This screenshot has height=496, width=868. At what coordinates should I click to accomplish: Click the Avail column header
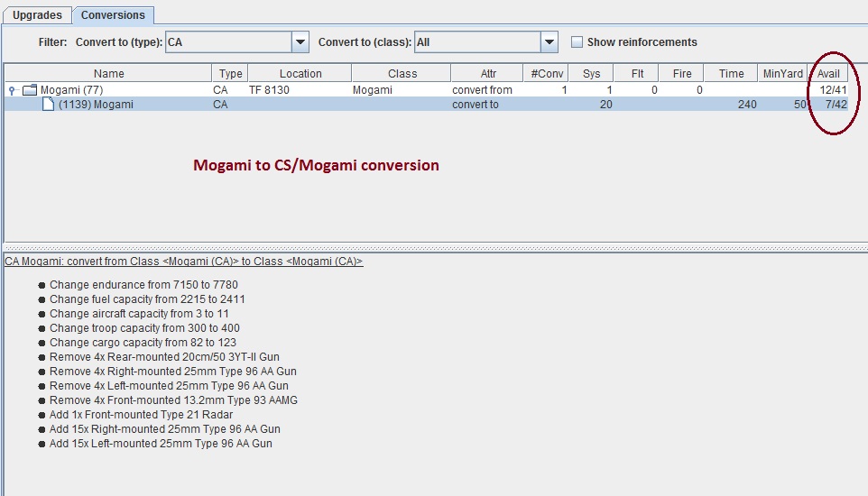[x=828, y=74]
